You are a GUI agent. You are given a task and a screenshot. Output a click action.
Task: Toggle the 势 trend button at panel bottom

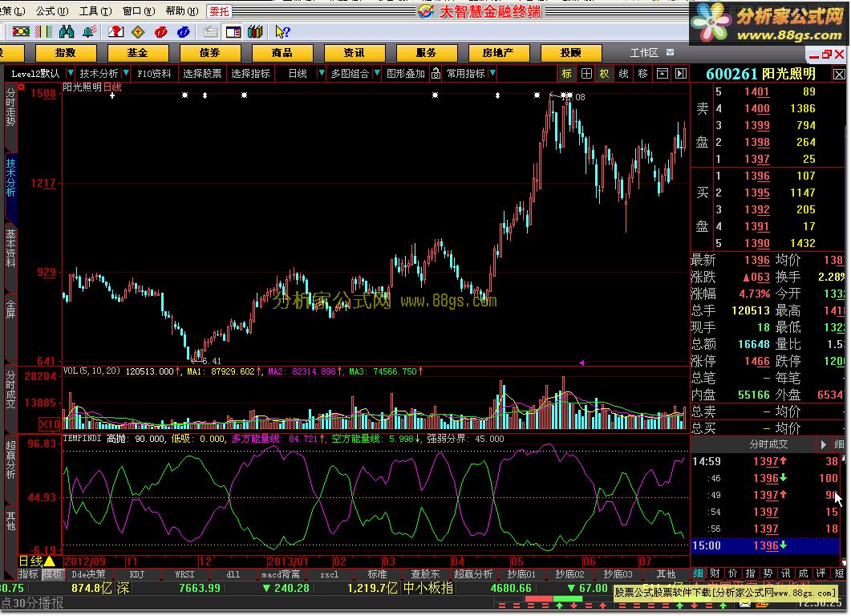coord(768,573)
